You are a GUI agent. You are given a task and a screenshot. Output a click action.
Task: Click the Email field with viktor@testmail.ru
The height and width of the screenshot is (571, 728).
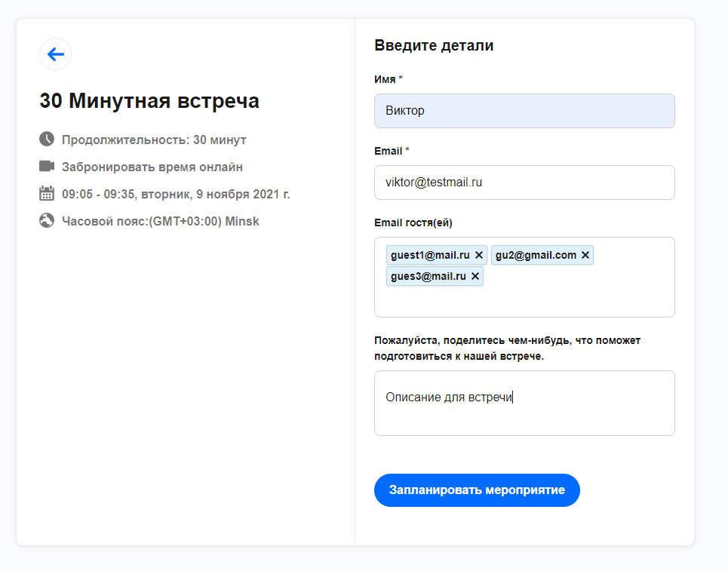[524, 183]
